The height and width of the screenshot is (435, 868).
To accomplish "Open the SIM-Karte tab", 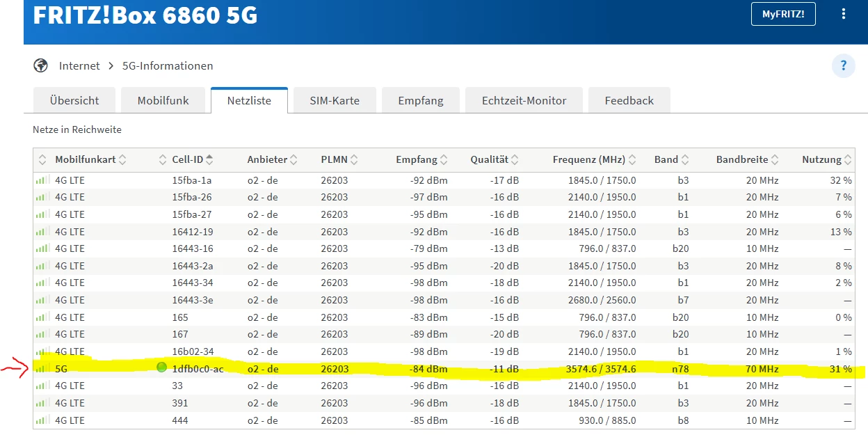I will click(x=335, y=100).
